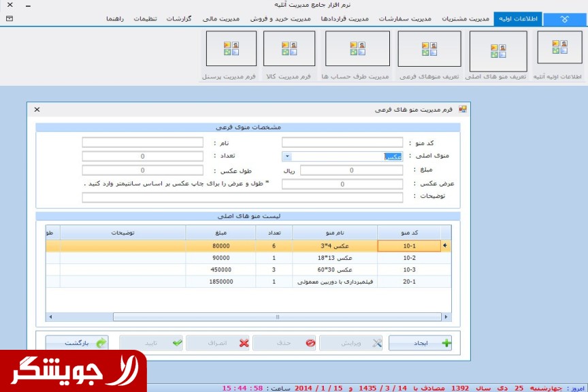Click the application logo button at top right
This screenshot has height=392, width=588.
coord(564,19)
